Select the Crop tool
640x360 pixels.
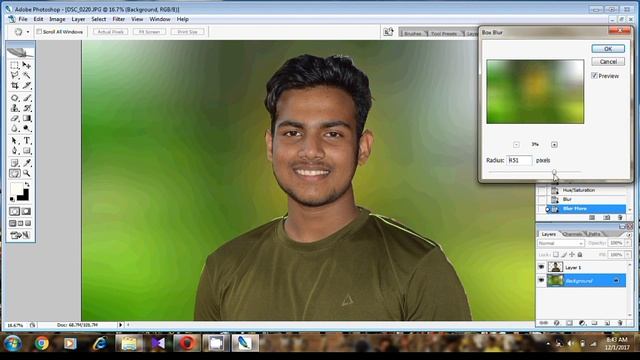(x=15, y=85)
